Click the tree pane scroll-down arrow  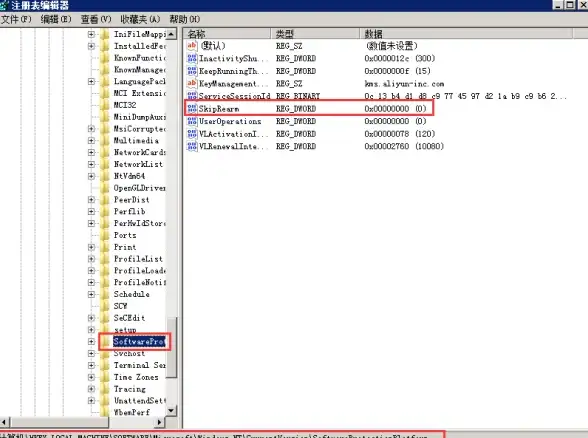[x=171, y=410]
